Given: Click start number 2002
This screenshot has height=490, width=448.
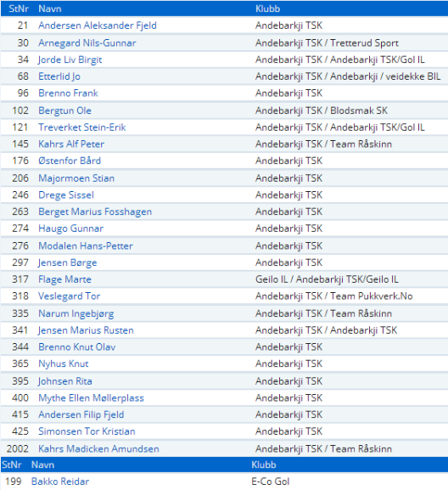Looking at the screenshot, I should click(x=18, y=449).
